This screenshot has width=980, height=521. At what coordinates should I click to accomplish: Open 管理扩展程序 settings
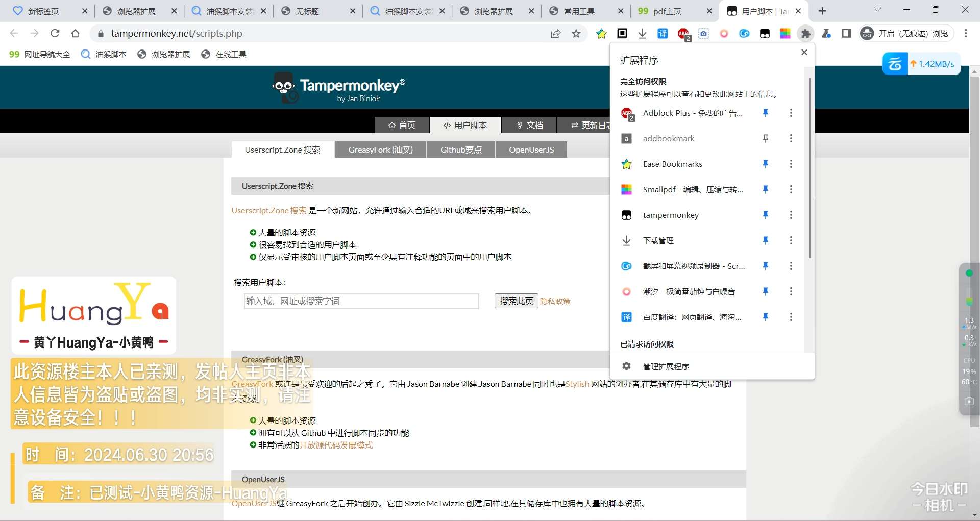(666, 366)
